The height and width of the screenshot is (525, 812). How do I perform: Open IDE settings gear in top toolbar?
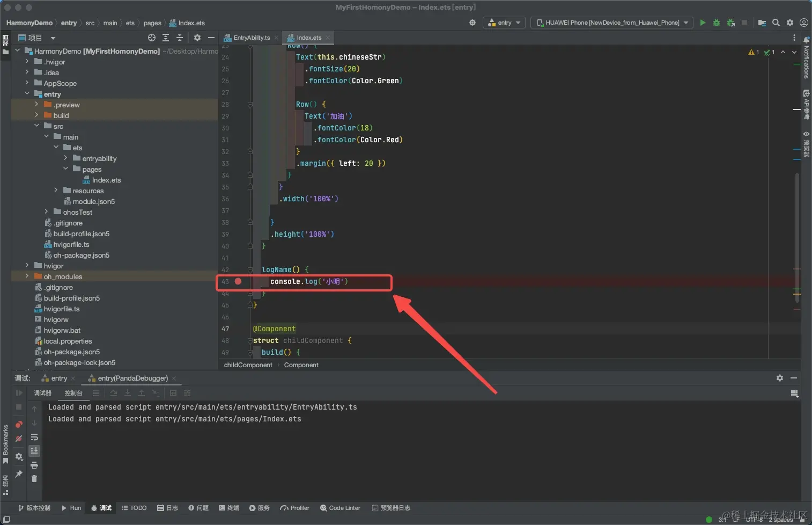790,23
